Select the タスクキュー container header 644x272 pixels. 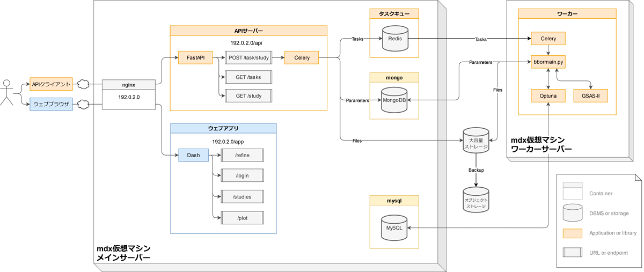coord(394,13)
